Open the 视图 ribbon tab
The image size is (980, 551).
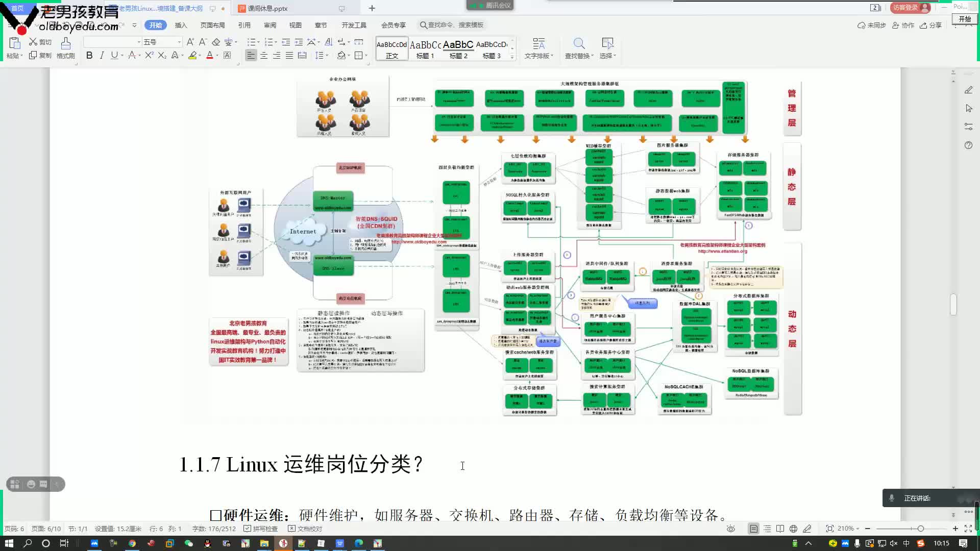click(295, 25)
